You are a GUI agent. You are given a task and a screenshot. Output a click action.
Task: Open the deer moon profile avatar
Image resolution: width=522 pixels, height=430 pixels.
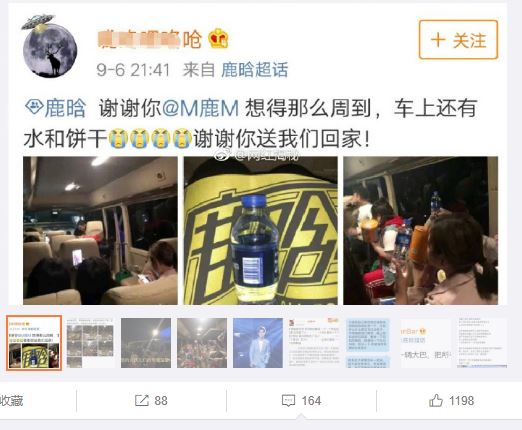pos(50,47)
